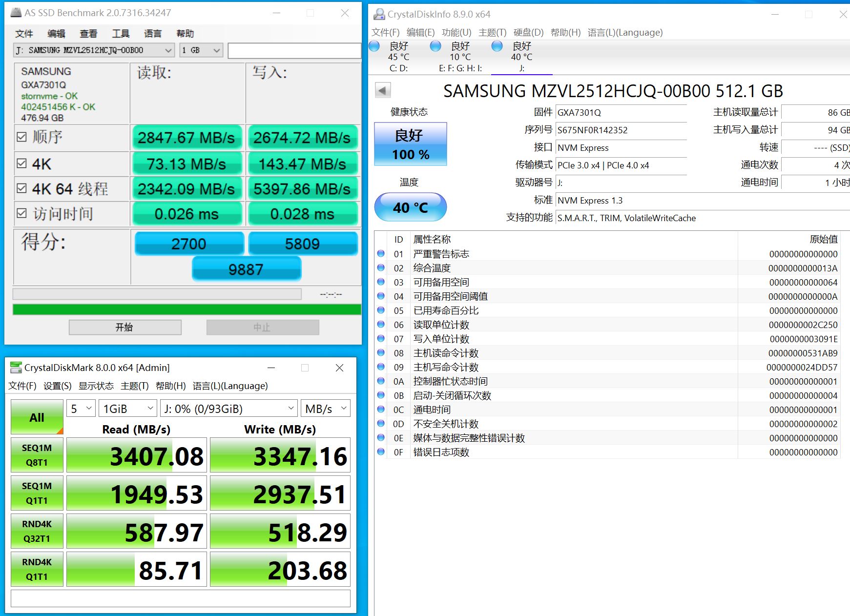
Task: Click status dot for attribute 01 严重警告标志
Action: click(x=381, y=253)
